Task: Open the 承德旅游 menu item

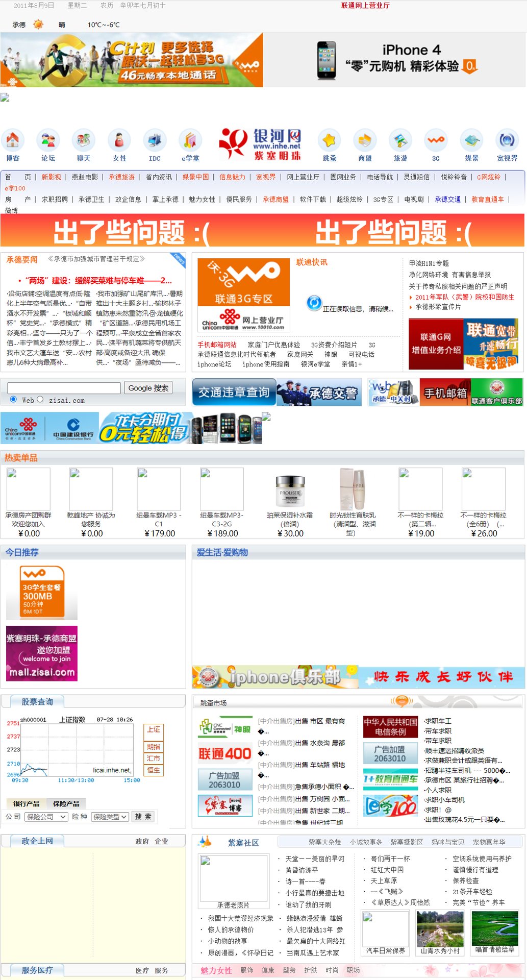Action: pyautogui.click(x=122, y=177)
